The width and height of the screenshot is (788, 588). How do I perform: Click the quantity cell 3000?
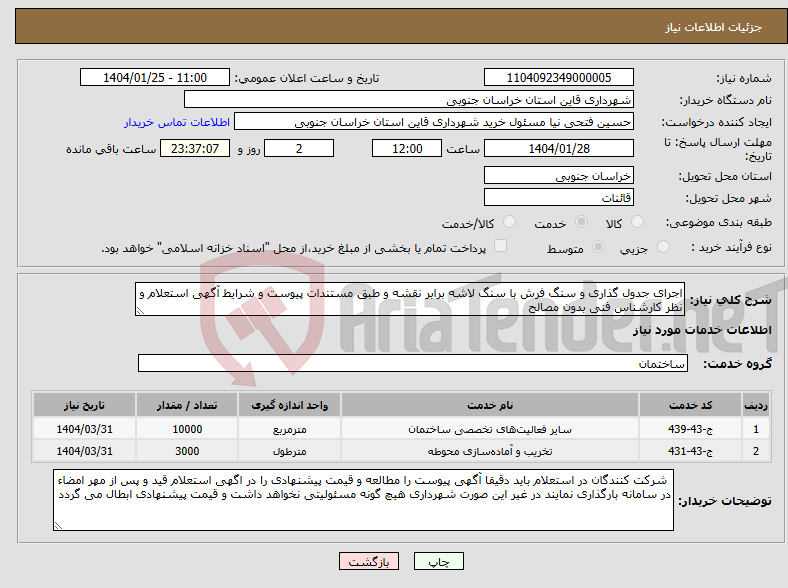[187, 451]
